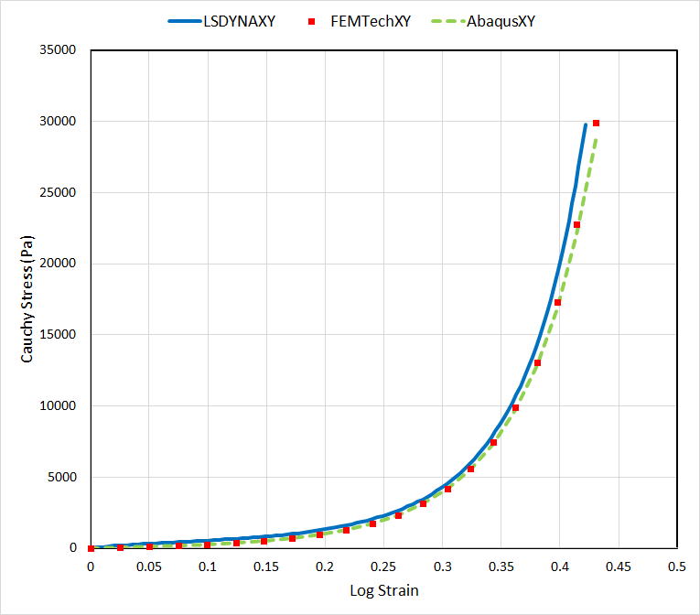Select the FEMTechXY legend text

click(x=371, y=21)
